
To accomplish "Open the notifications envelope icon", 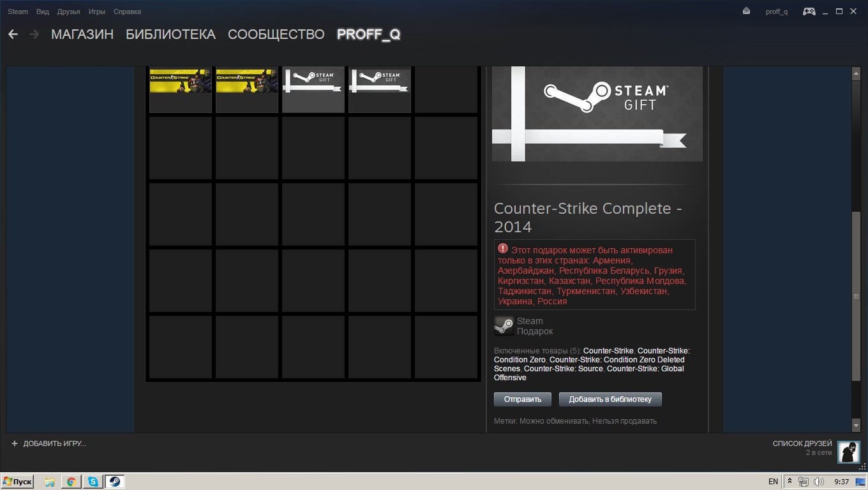I will pos(746,11).
